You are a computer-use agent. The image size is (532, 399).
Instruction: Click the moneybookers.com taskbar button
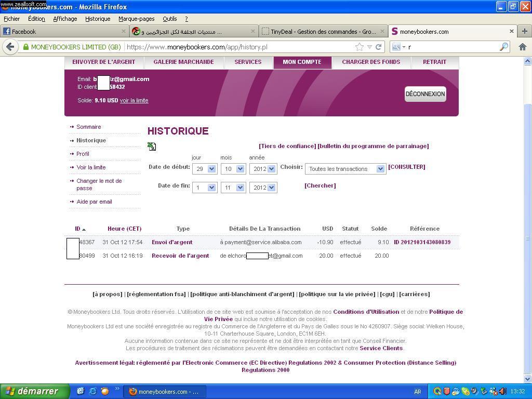click(x=164, y=392)
